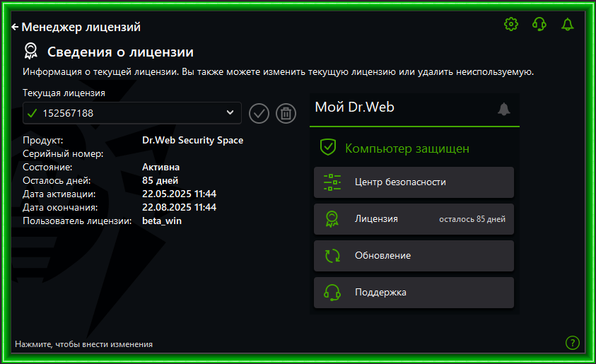Click the Дата окончания label

click(x=60, y=208)
